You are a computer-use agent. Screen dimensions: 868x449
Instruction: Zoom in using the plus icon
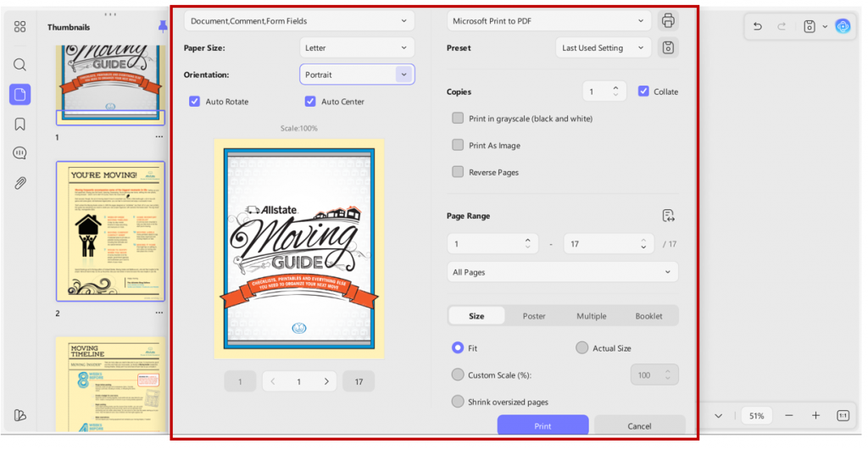[816, 415]
